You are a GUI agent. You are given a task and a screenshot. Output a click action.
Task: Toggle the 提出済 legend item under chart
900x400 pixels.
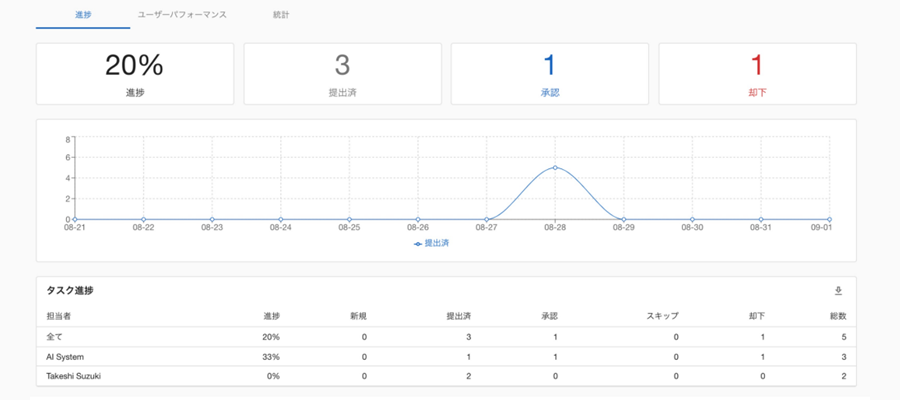click(432, 243)
